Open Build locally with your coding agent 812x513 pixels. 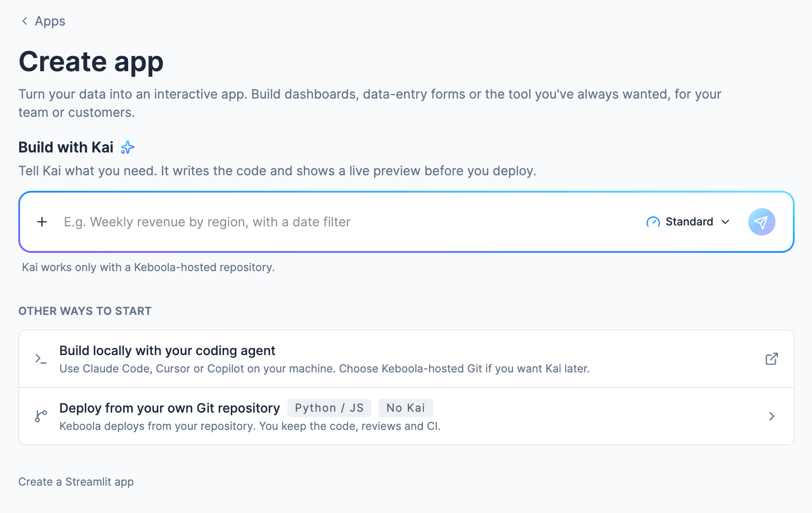pyautogui.click(x=406, y=359)
